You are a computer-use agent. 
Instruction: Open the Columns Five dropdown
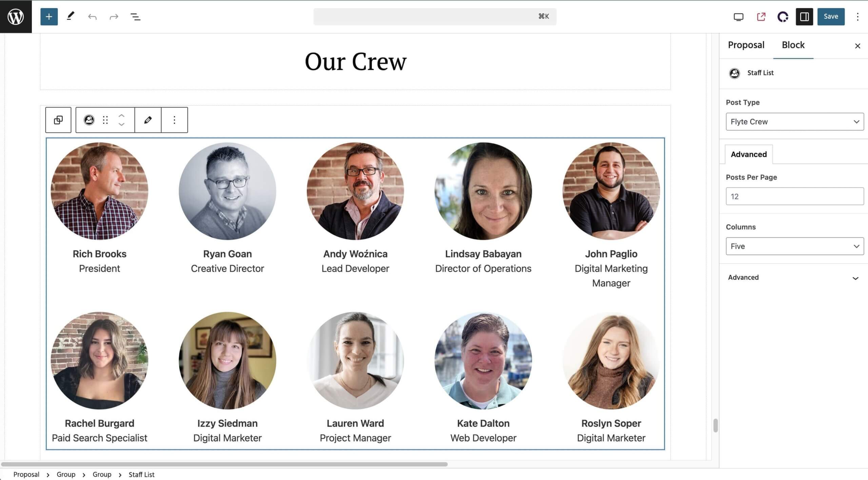click(794, 246)
